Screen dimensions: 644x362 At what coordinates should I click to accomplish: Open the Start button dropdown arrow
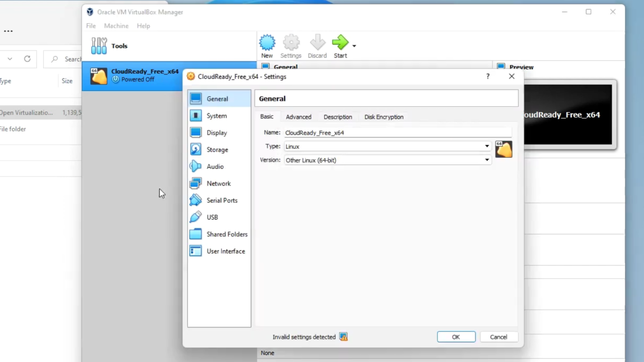click(x=353, y=45)
